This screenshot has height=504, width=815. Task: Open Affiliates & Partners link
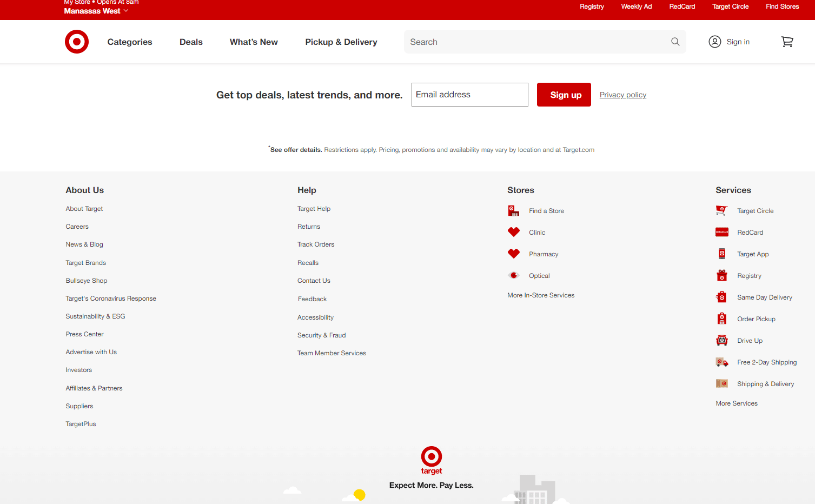pos(94,388)
